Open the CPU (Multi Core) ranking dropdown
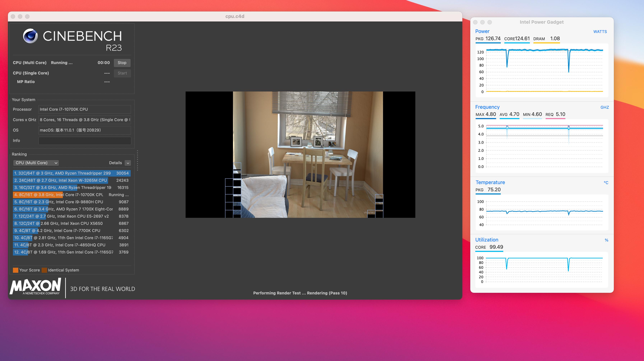Image resolution: width=644 pixels, height=361 pixels. click(36, 163)
